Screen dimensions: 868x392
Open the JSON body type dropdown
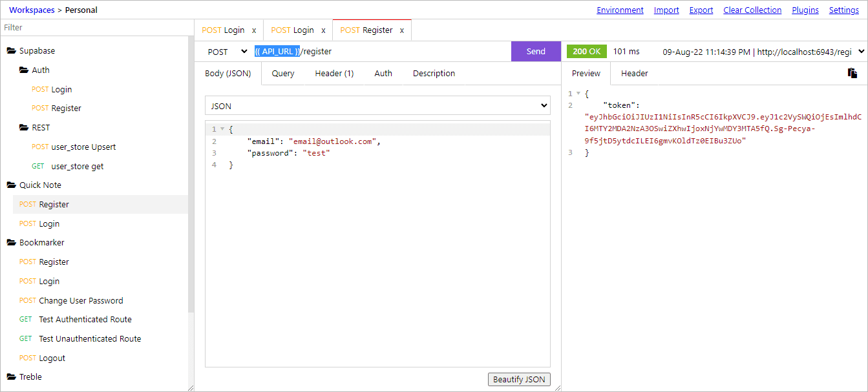point(377,106)
